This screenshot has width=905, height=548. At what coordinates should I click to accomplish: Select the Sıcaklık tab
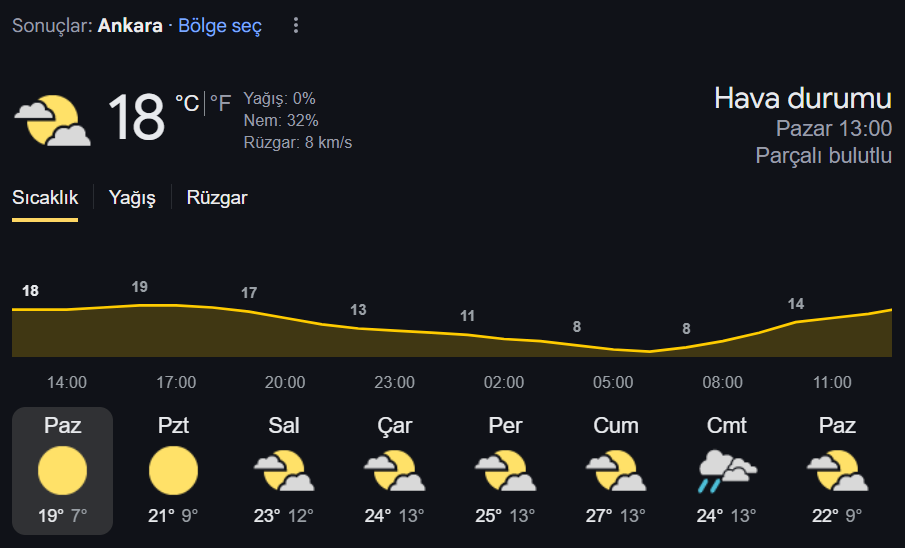(x=45, y=197)
